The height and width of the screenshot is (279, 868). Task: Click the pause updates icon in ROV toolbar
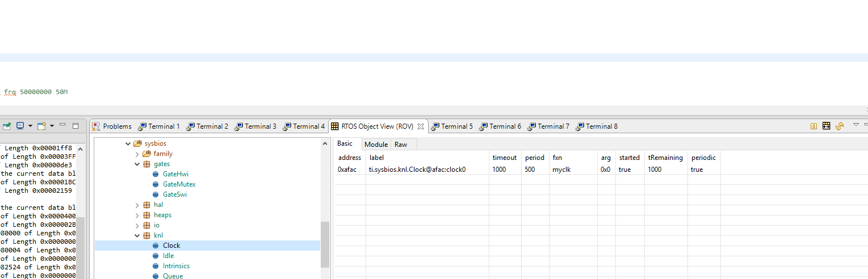(814, 126)
